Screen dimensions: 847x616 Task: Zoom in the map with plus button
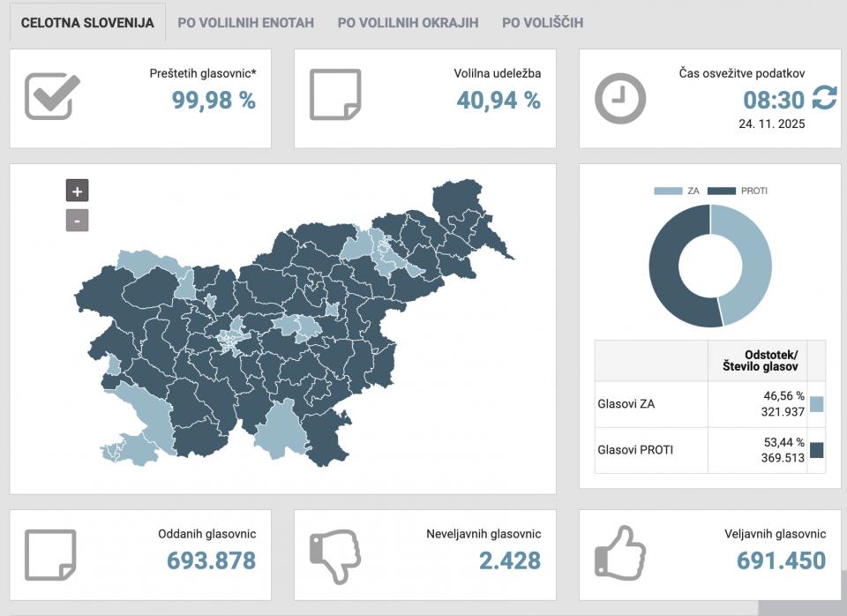pyautogui.click(x=77, y=191)
